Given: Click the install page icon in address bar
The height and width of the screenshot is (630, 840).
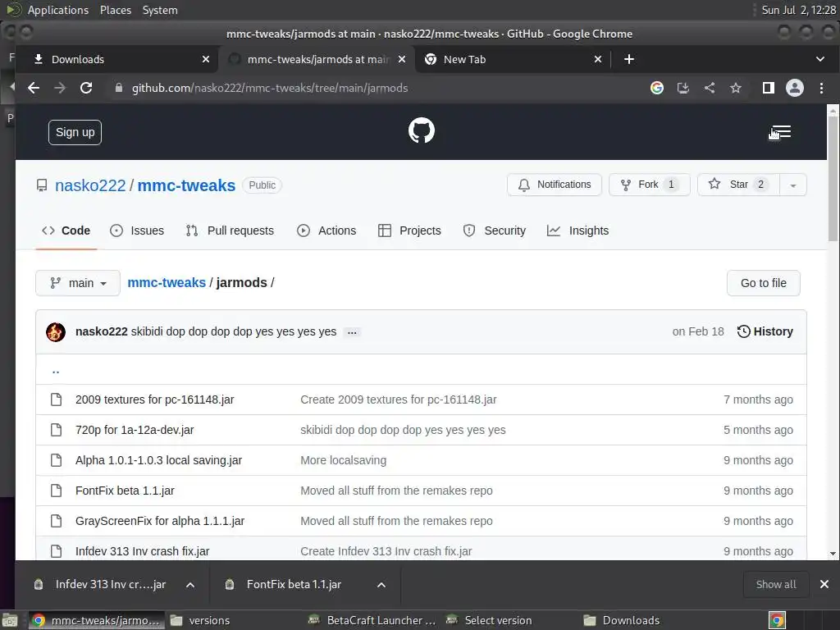Looking at the screenshot, I should [683, 88].
